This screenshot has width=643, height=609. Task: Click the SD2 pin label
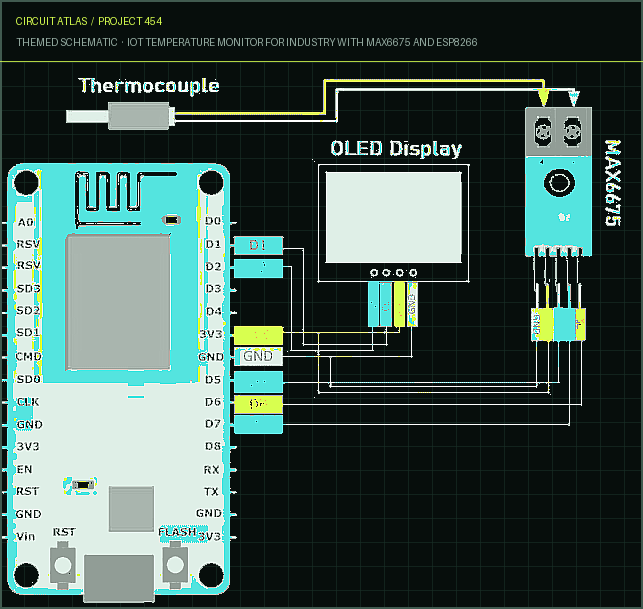(28, 310)
